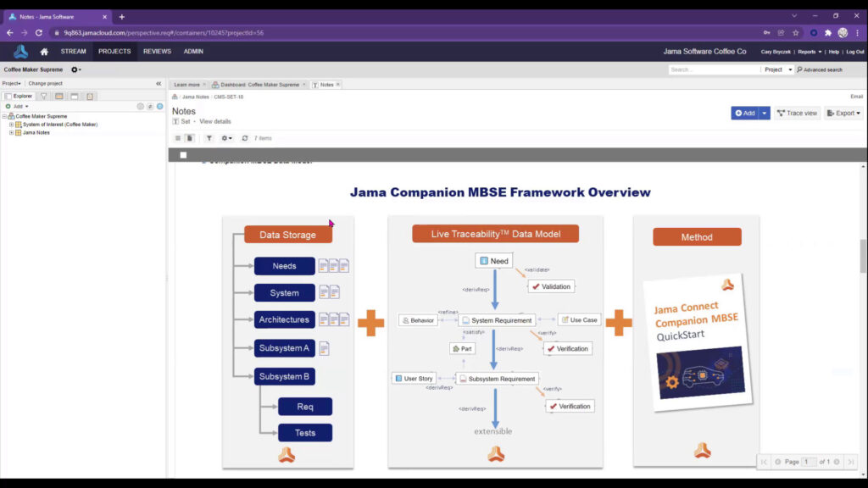Image resolution: width=868 pixels, height=488 pixels.
Task: Open the Project dropdown in left panel
Action: 12,84
